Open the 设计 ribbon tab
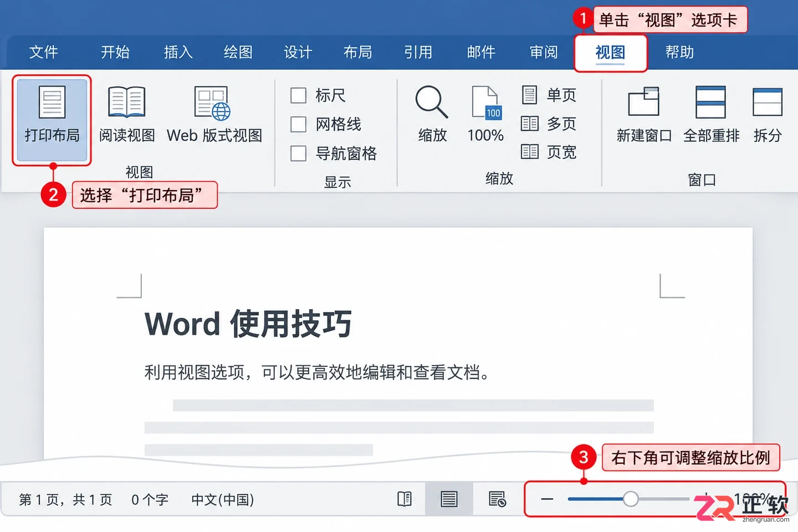 point(298,52)
